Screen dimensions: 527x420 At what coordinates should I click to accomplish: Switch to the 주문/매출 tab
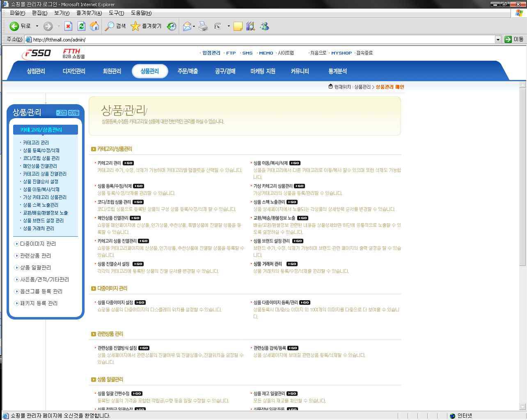188,71
